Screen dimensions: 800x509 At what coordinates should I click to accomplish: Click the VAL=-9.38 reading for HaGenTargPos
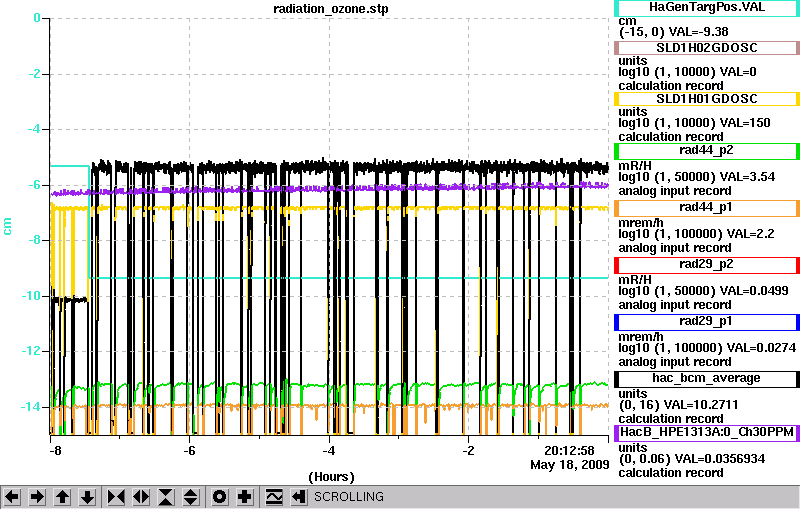[698, 32]
